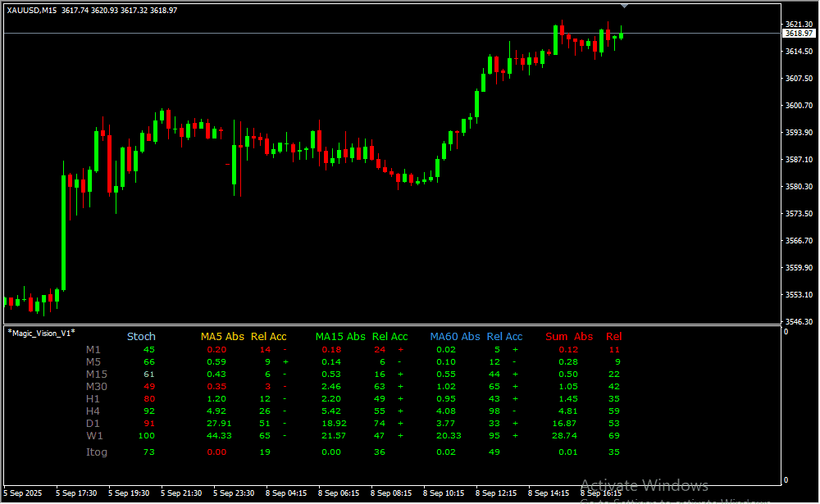Screen dimensions: 820x504
Task: Click the *Magic_Vision_V1* indicator name label
Action: pos(41,332)
